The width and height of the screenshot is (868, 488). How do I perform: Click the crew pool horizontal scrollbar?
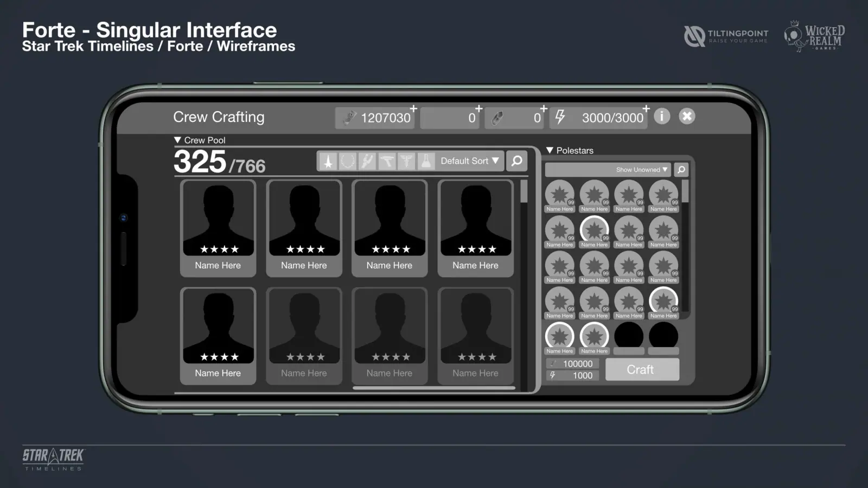[x=434, y=388]
